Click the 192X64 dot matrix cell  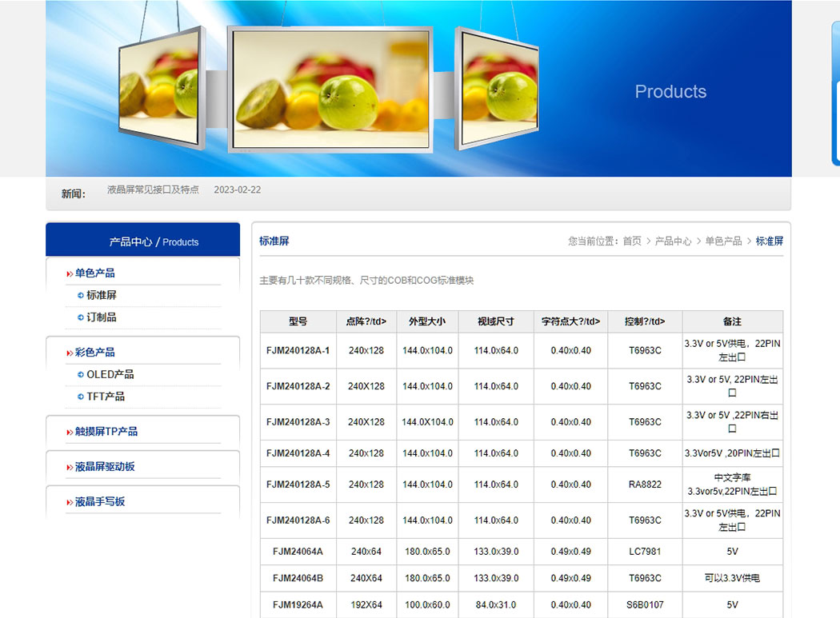tap(366, 604)
